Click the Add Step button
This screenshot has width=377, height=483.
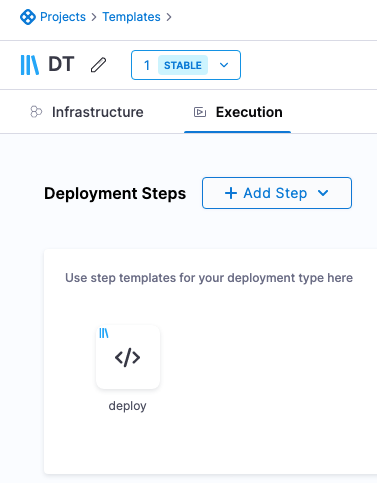click(277, 193)
